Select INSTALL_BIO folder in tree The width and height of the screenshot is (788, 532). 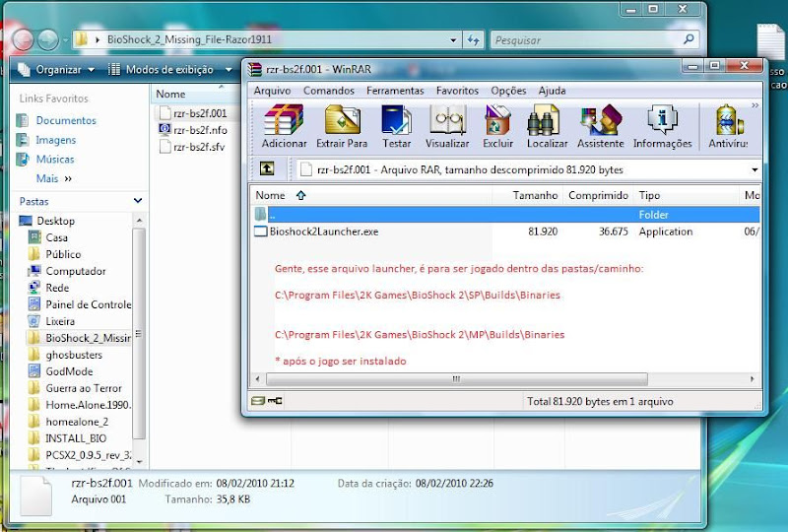76,438
